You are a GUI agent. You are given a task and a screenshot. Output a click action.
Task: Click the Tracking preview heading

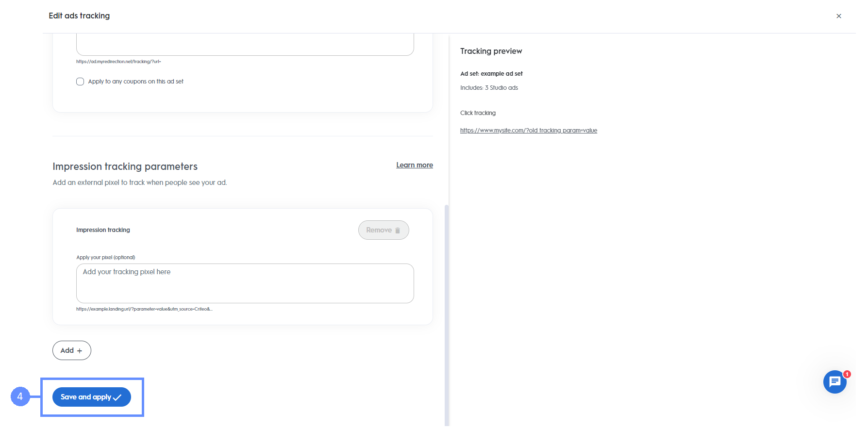coord(491,51)
